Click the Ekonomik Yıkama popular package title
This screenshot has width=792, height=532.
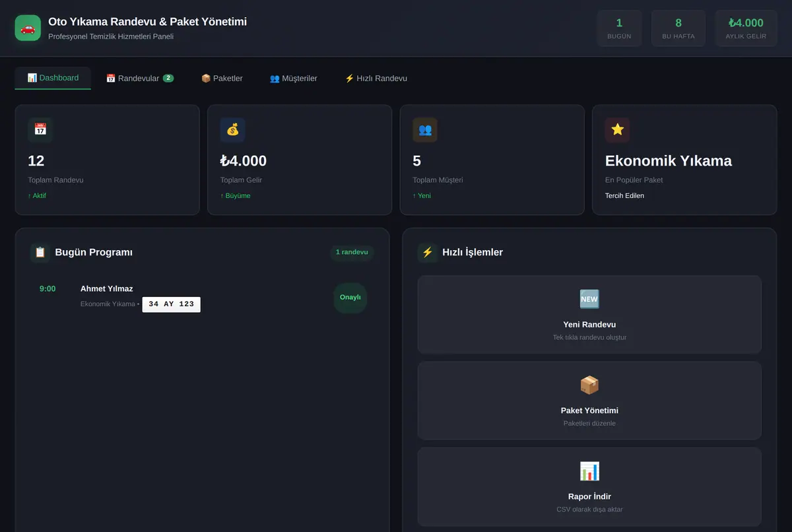[669, 161]
